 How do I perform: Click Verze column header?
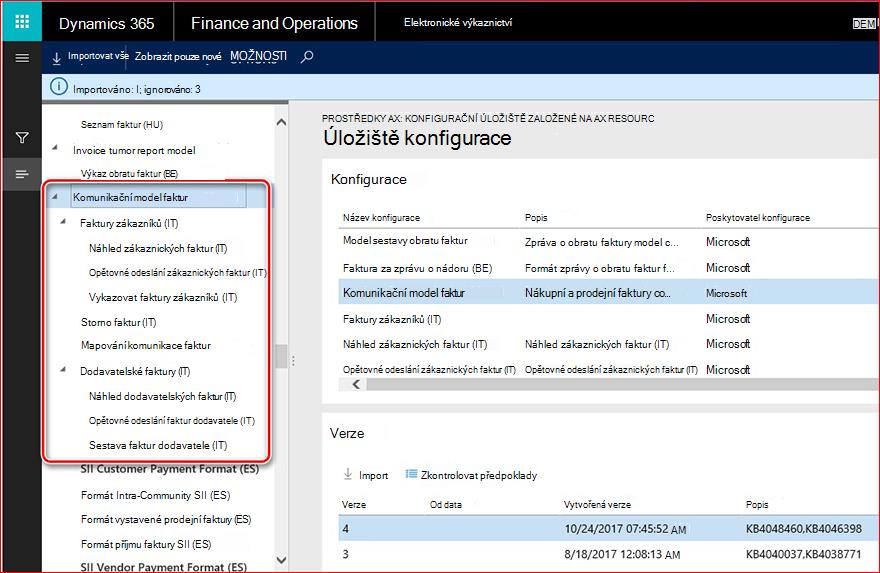[x=354, y=505]
